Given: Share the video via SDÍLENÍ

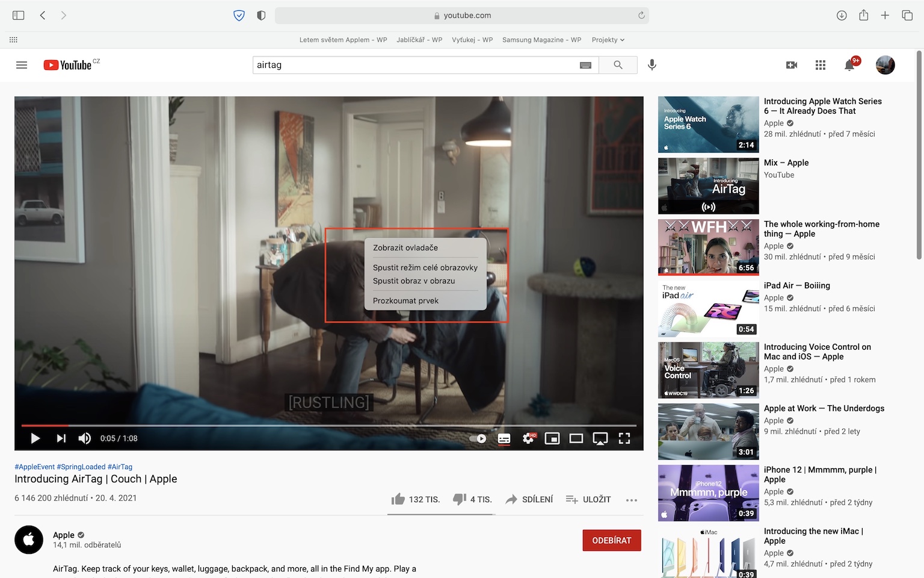Looking at the screenshot, I should 529,499.
